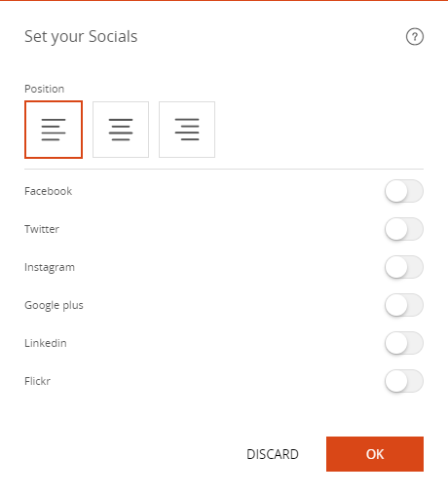448x495 pixels.
Task: Turn on the Twitter toggle
Action: 404,229
